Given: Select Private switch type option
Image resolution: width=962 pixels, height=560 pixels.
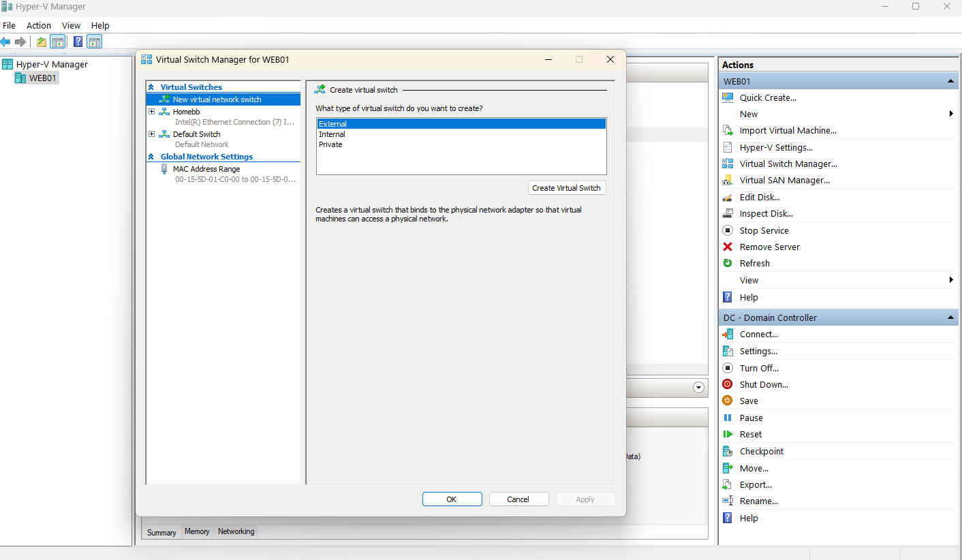Looking at the screenshot, I should pos(330,144).
